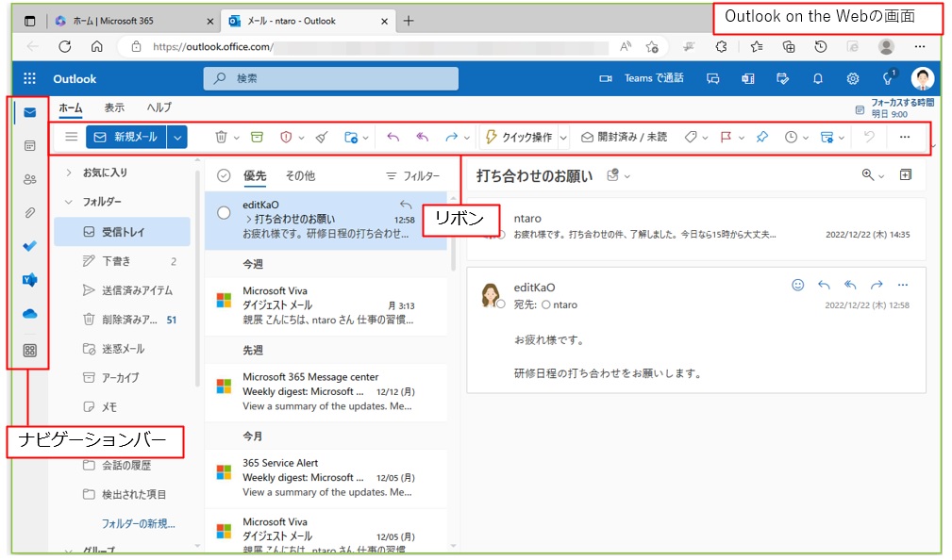952x560 pixels.
Task: Select the Sweep (broom) icon
Action: tap(321, 137)
